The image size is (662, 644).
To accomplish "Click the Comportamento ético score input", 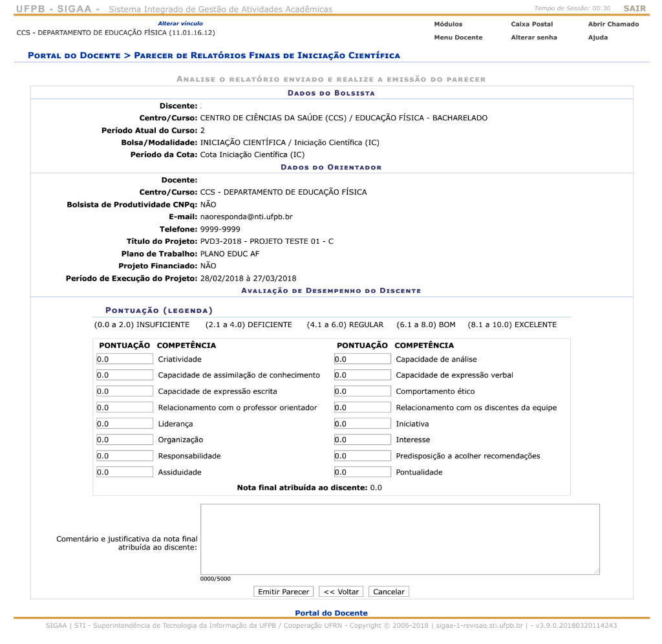I will click(x=362, y=391).
